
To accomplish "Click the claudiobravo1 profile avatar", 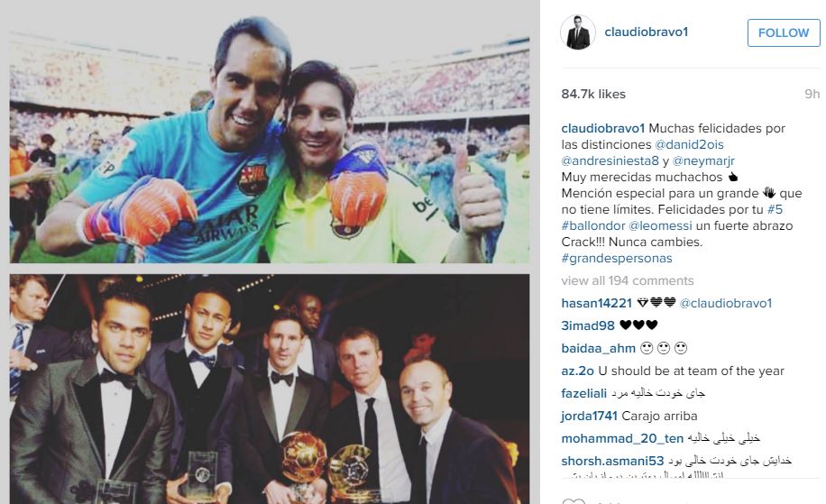I will point(578,32).
